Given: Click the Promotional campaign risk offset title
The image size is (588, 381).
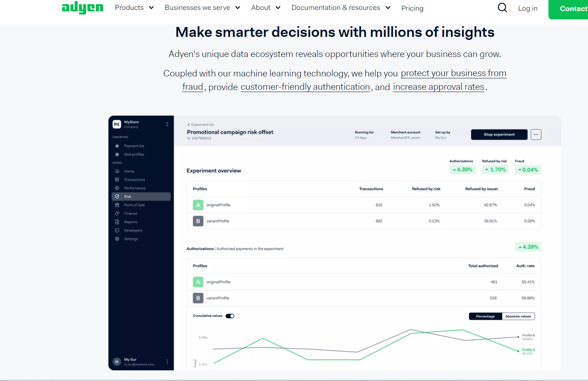Looking at the screenshot, I should coord(230,132).
